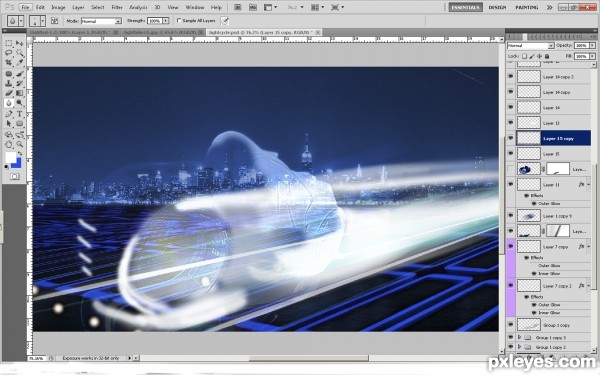Screen dimensions: 600x375
Task: Switch to the Painting workspace
Action: 527,7
